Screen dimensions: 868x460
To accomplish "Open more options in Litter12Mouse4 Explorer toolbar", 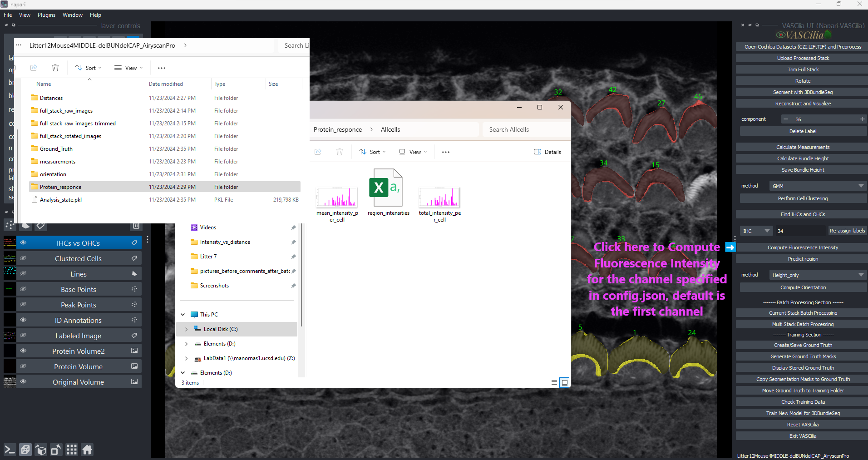I will [162, 68].
